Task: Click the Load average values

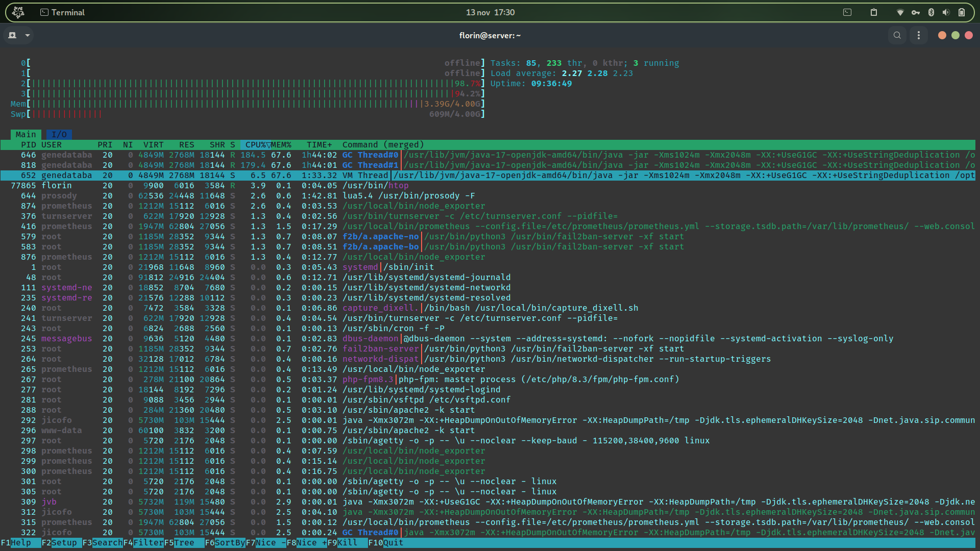Action: (x=598, y=73)
